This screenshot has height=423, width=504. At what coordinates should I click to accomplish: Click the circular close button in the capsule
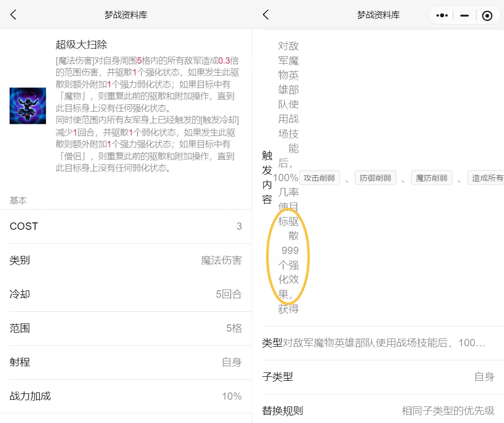pos(487,15)
